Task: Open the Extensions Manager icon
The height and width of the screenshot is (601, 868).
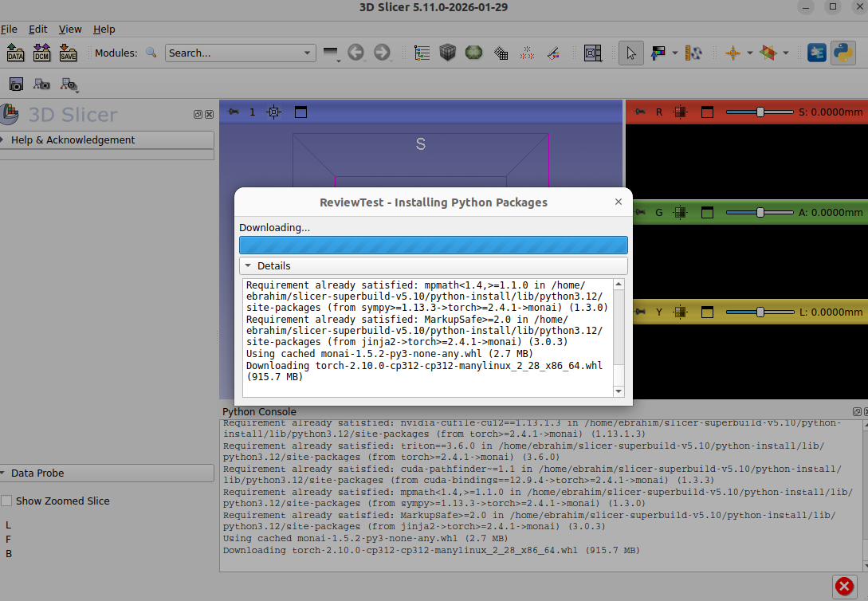Action: click(x=817, y=53)
